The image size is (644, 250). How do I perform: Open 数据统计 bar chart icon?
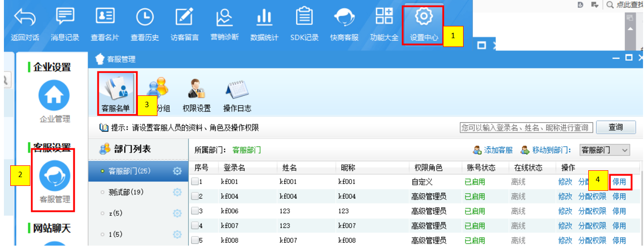(x=264, y=18)
